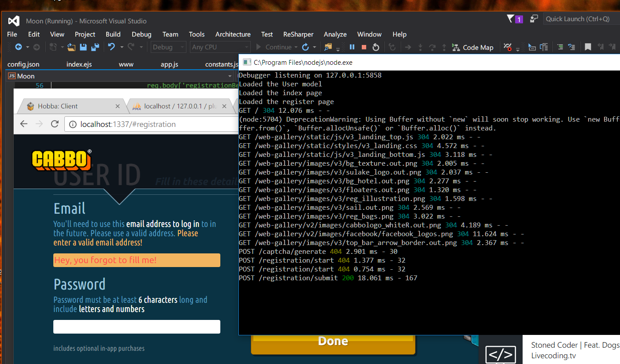The height and width of the screenshot is (364, 620).
Task: Save the current file with Save icon
Action: 83,47
